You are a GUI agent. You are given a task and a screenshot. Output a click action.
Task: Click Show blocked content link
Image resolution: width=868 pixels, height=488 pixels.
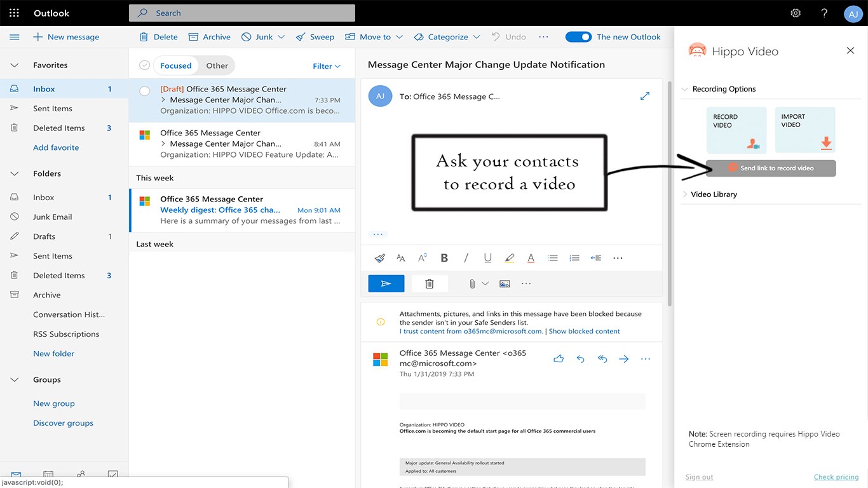pyautogui.click(x=584, y=331)
